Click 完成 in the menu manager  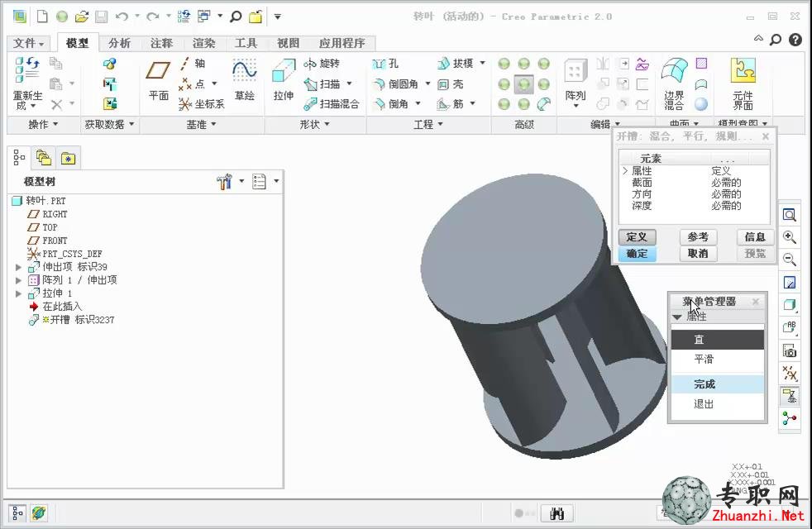717,384
